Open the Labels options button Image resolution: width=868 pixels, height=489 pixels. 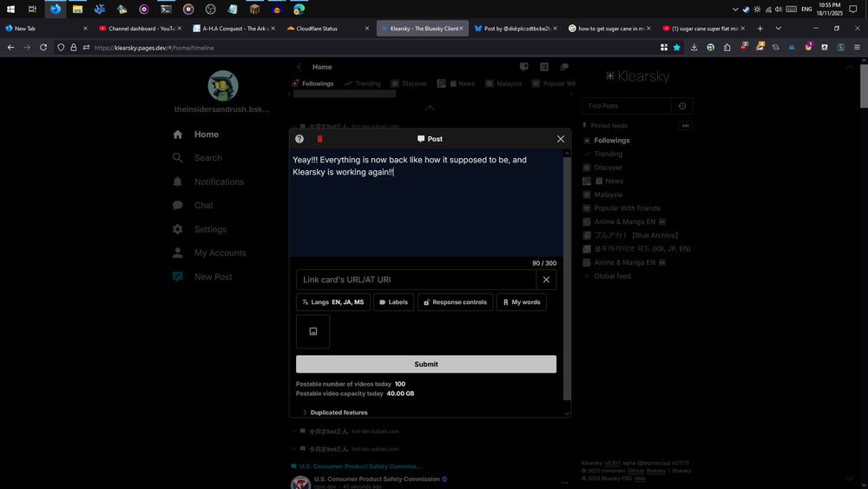(393, 302)
